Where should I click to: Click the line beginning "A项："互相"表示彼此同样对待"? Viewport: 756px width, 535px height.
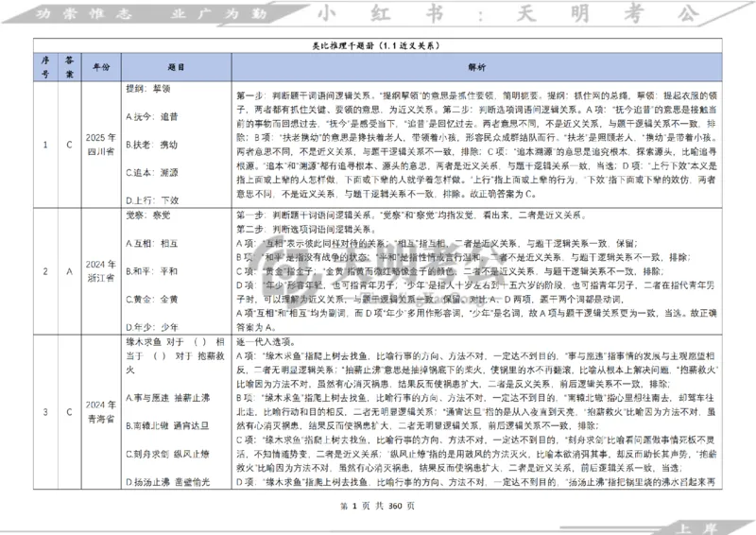tap(437, 244)
